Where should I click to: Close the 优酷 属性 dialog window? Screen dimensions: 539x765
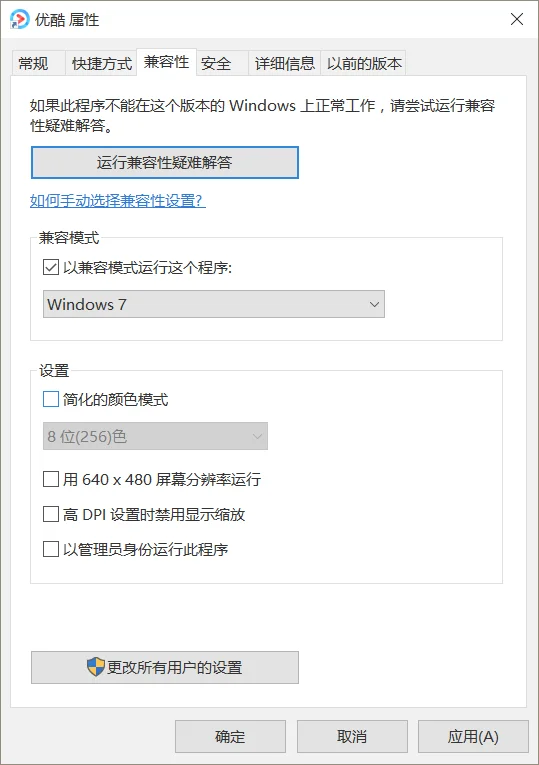[517, 19]
